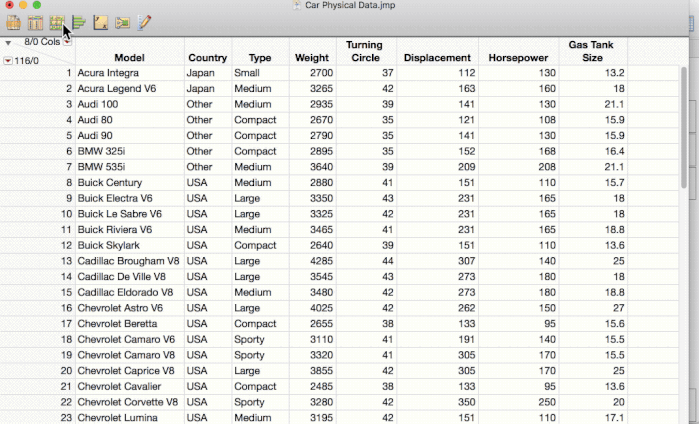Viewport: 699px width, 424px height.
Task: Open the red triangle menu beside 8/0 Cols
Action: [x=67, y=42]
